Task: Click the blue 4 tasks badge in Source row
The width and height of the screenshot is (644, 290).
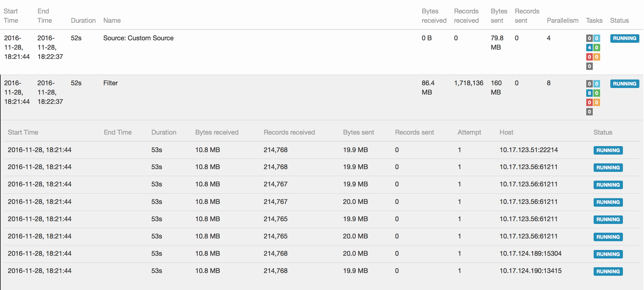Action: [x=589, y=48]
